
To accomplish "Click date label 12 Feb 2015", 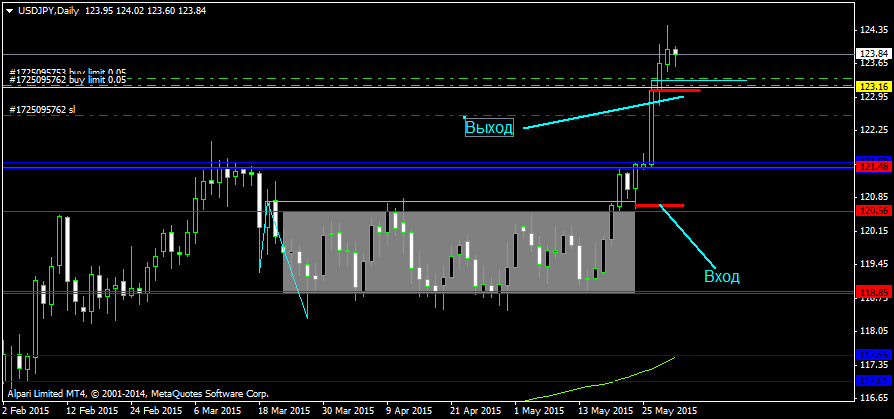I will point(91,410).
